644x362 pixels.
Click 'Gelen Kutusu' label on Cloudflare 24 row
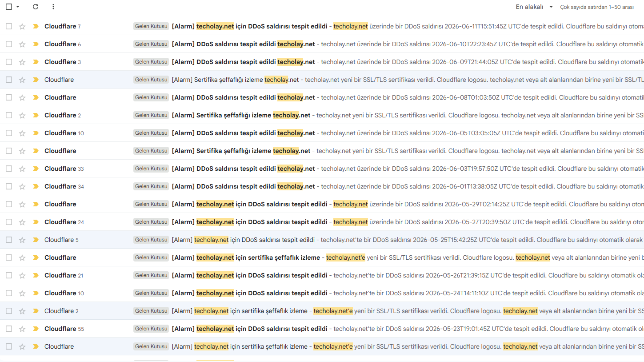[151, 222]
